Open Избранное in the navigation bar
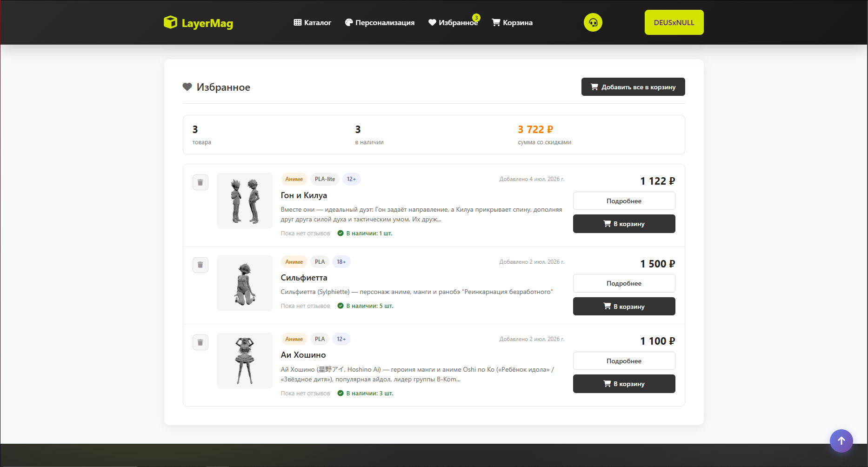This screenshot has width=868, height=467. click(453, 22)
